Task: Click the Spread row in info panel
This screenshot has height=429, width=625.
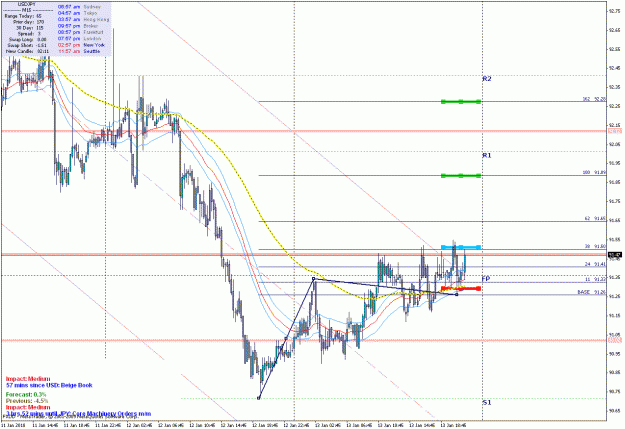Action: [28, 34]
